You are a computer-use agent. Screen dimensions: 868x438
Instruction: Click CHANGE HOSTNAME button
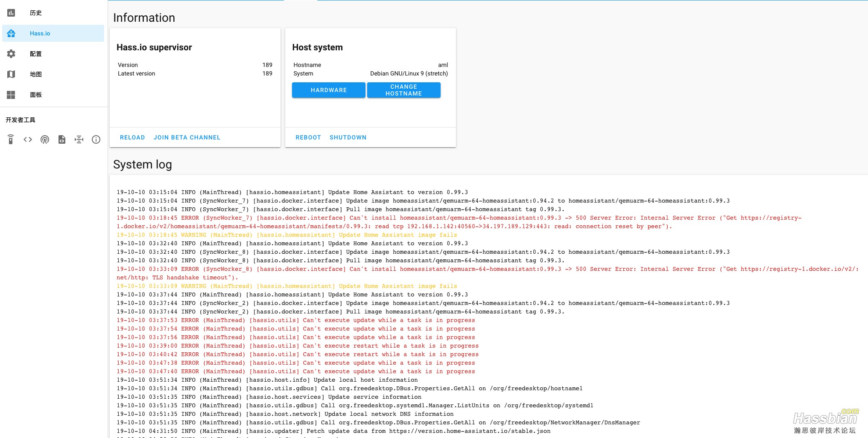point(404,90)
